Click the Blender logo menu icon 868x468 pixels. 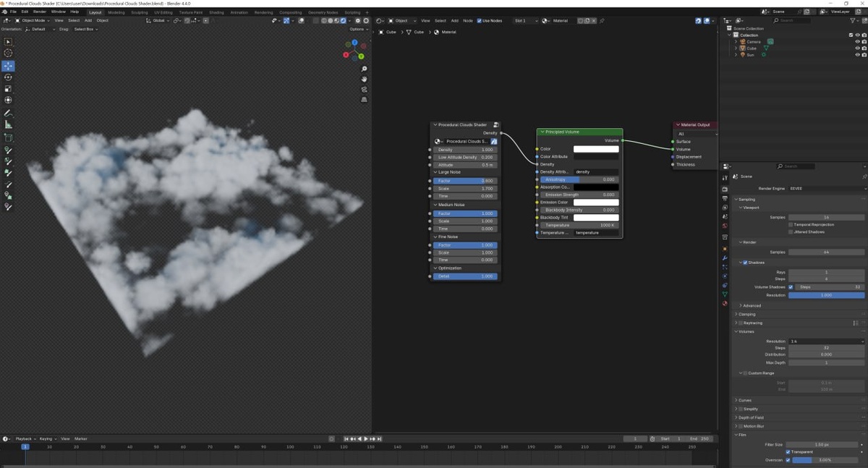(x=4, y=12)
